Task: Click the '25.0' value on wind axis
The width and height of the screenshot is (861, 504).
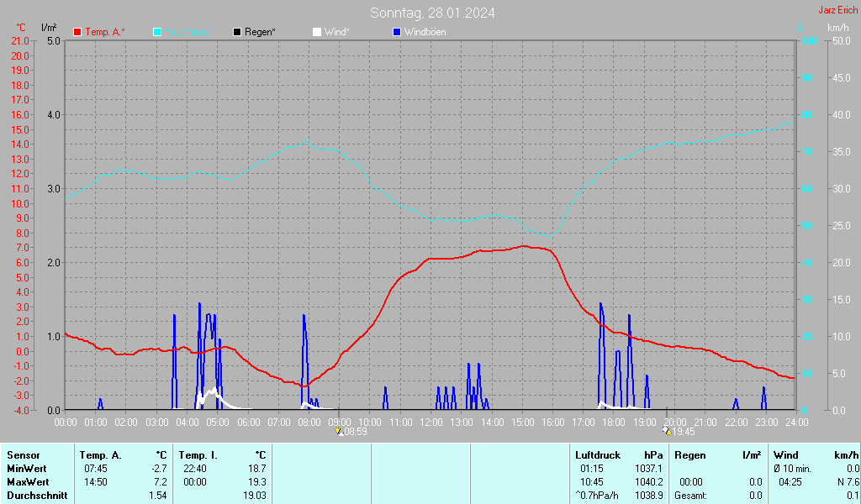Action: [x=841, y=225]
